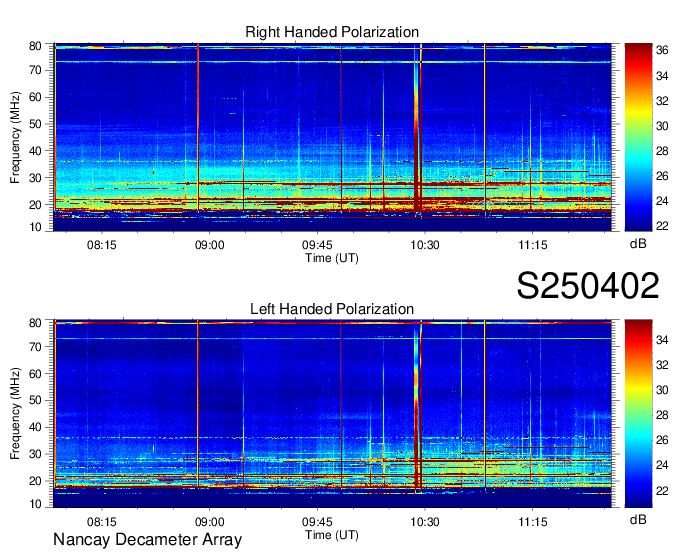
Task: Click the 11:15 tick under left-handed plot
Action: (x=533, y=522)
